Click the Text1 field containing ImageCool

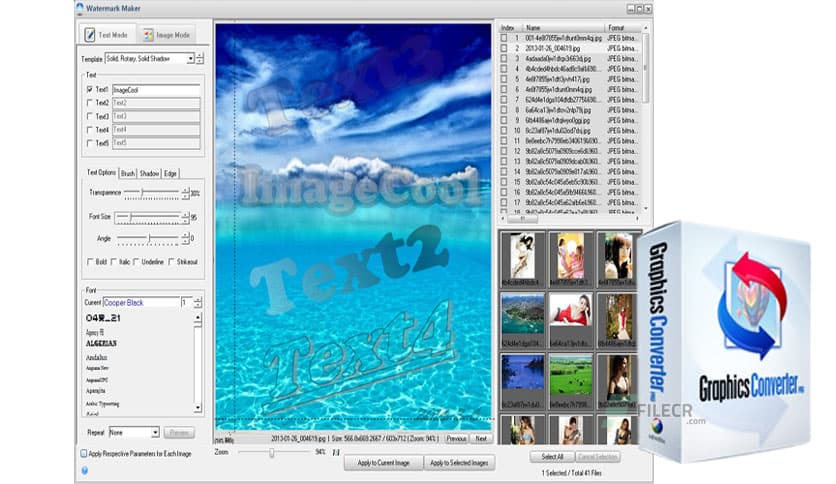(156, 90)
